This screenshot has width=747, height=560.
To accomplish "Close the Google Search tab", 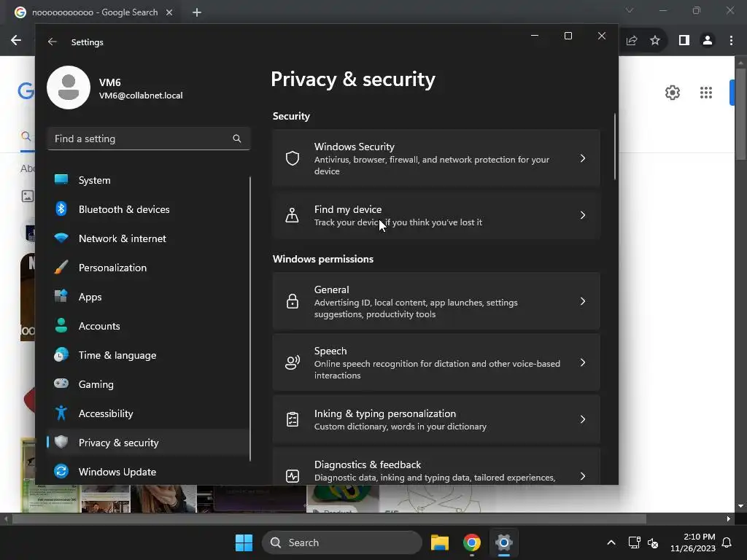I will coord(169,12).
